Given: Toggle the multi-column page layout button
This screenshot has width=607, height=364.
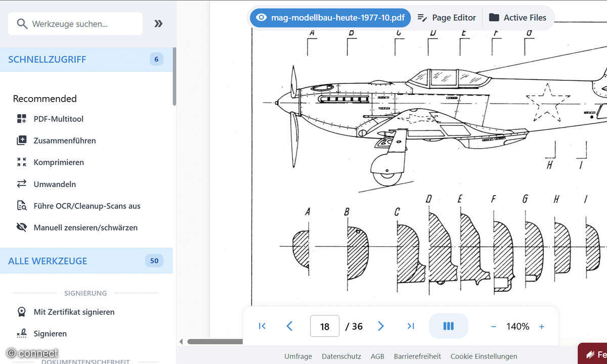Looking at the screenshot, I should pyautogui.click(x=448, y=326).
